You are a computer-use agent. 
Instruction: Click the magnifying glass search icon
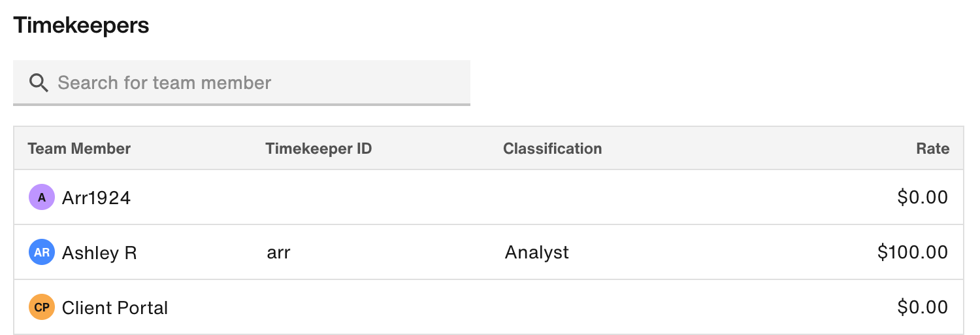point(39,83)
